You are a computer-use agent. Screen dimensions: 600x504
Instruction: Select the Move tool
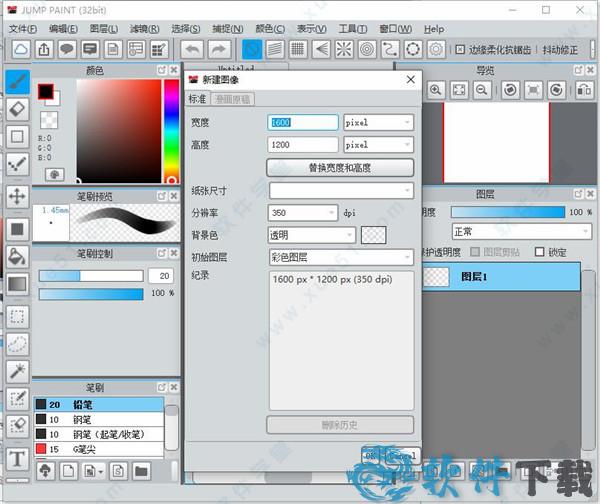(17, 196)
